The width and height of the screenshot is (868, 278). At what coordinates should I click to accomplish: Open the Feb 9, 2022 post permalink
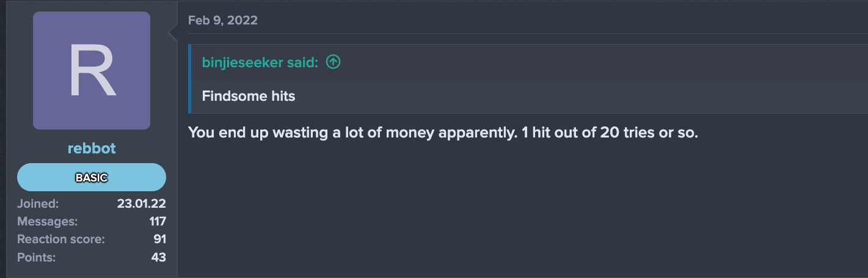tap(222, 20)
